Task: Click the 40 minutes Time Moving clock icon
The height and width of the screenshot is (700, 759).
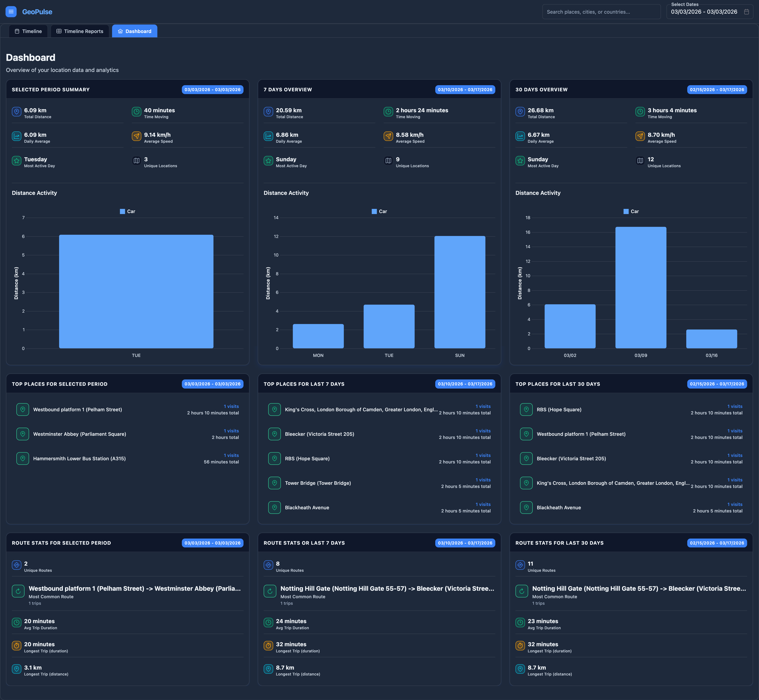Action: click(136, 112)
